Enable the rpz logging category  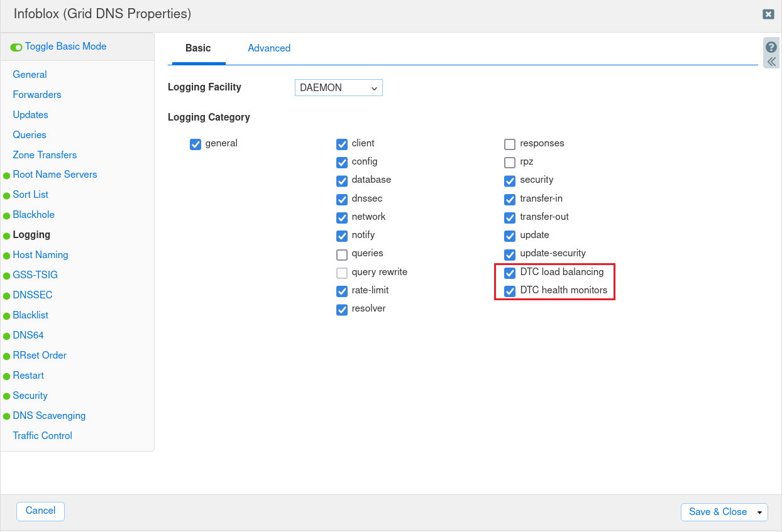coord(510,163)
